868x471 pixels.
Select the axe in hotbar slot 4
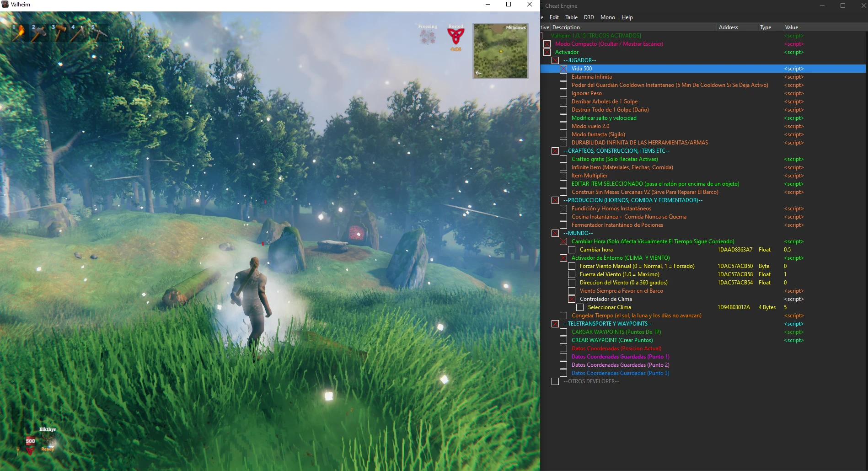point(79,33)
